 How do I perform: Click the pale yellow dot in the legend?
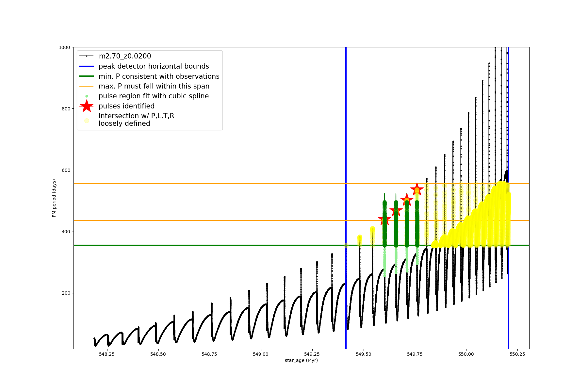(x=87, y=121)
